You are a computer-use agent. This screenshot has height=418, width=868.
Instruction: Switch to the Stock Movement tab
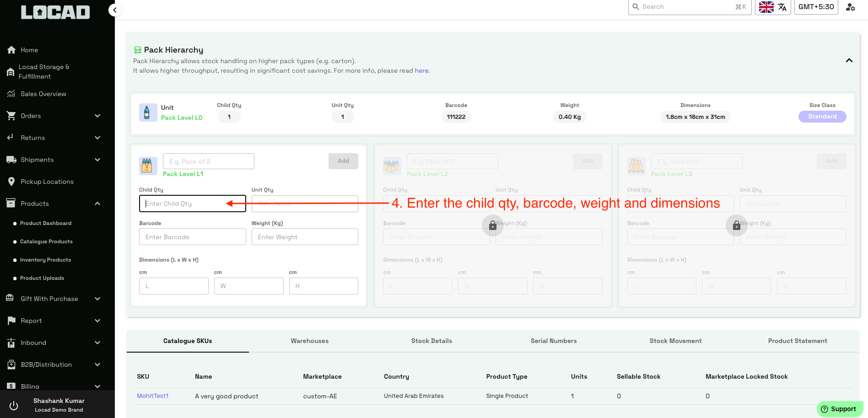(x=675, y=341)
